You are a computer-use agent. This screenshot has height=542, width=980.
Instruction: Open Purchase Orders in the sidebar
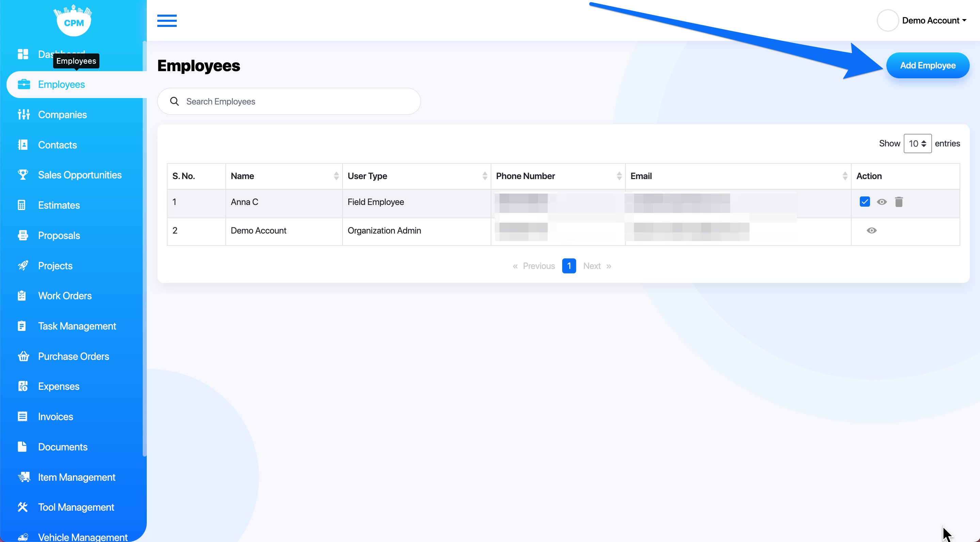point(74,356)
